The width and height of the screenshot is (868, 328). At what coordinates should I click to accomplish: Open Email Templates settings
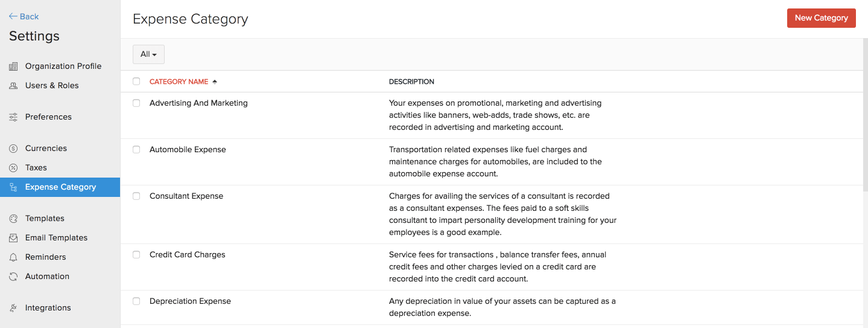56,238
